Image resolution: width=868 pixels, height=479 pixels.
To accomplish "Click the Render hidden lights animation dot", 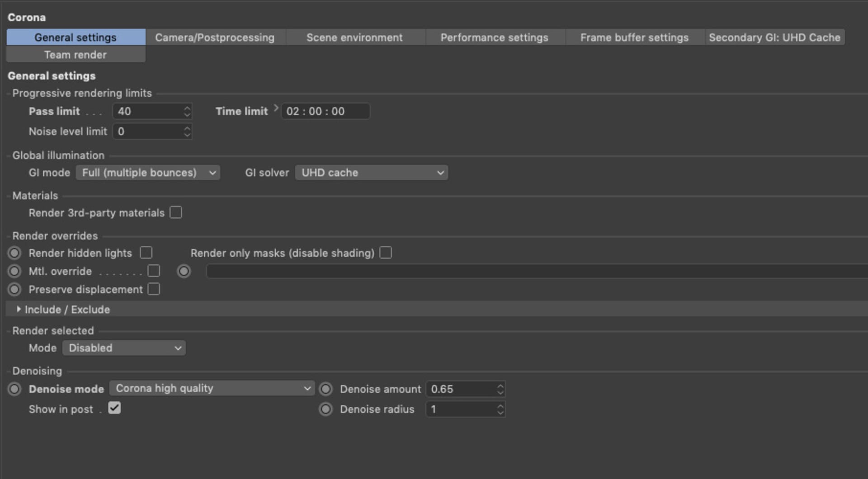I will 14,253.
